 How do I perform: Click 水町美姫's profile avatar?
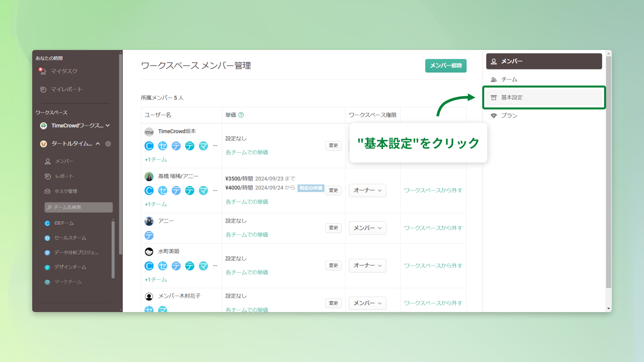click(149, 251)
